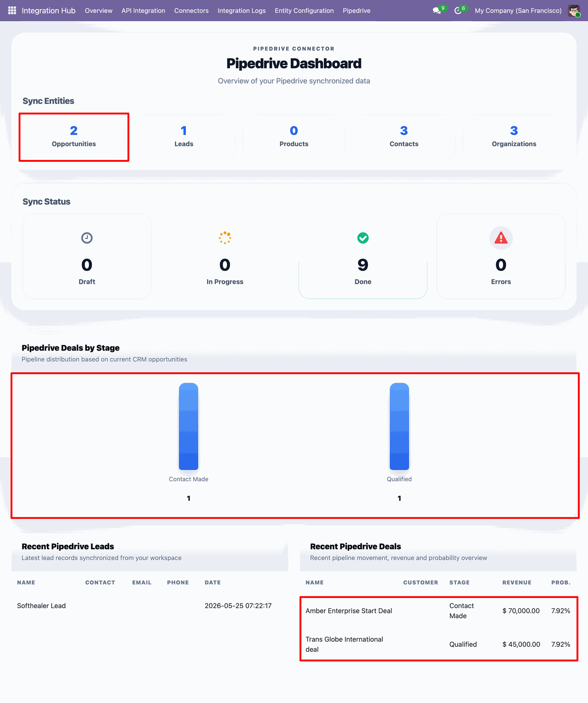Open the Organizations sync entity card

click(x=514, y=137)
